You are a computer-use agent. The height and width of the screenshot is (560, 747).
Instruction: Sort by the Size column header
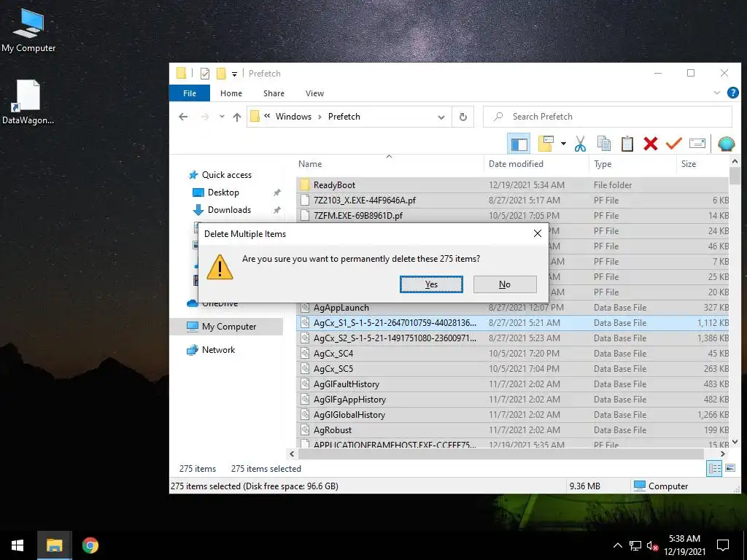coord(689,164)
